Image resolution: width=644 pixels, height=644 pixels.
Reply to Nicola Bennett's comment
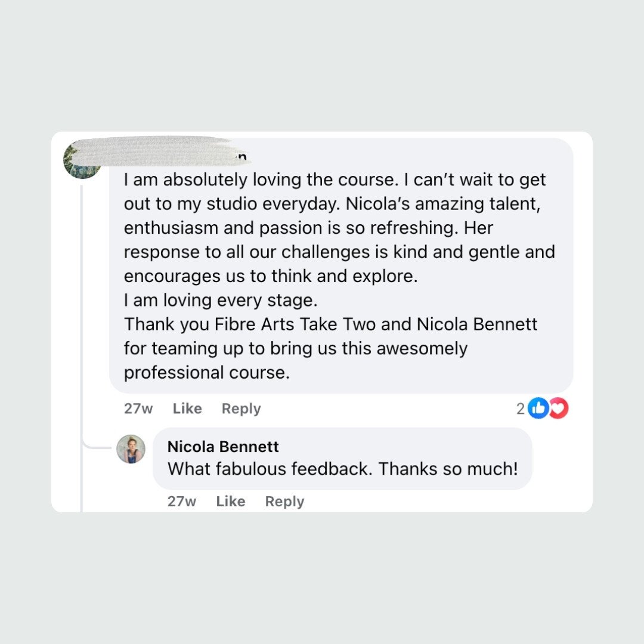pyautogui.click(x=284, y=501)
